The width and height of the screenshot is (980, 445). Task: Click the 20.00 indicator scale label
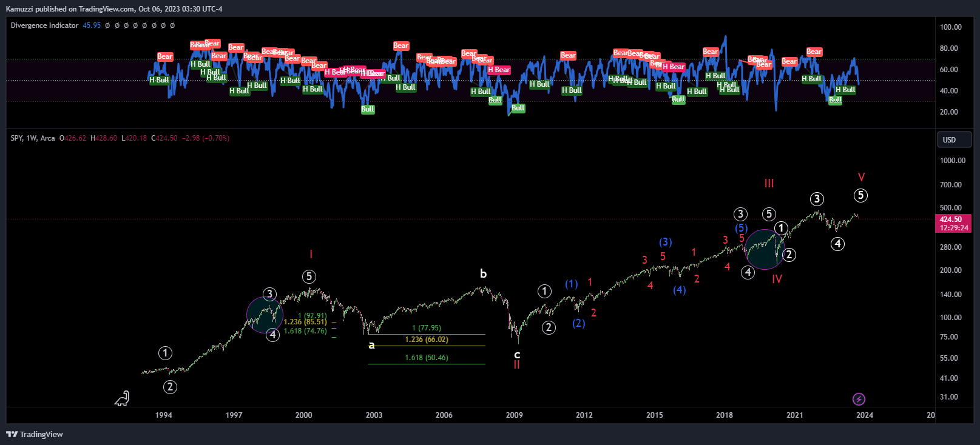click(949, 112)
